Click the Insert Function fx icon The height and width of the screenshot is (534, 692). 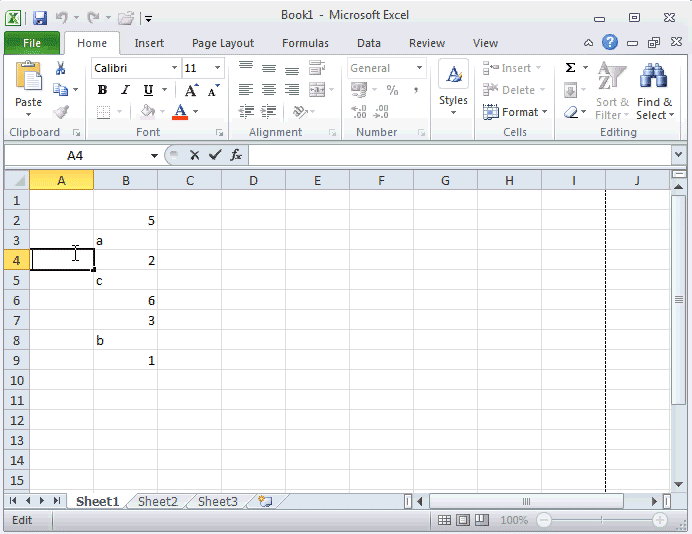point(236,155)
